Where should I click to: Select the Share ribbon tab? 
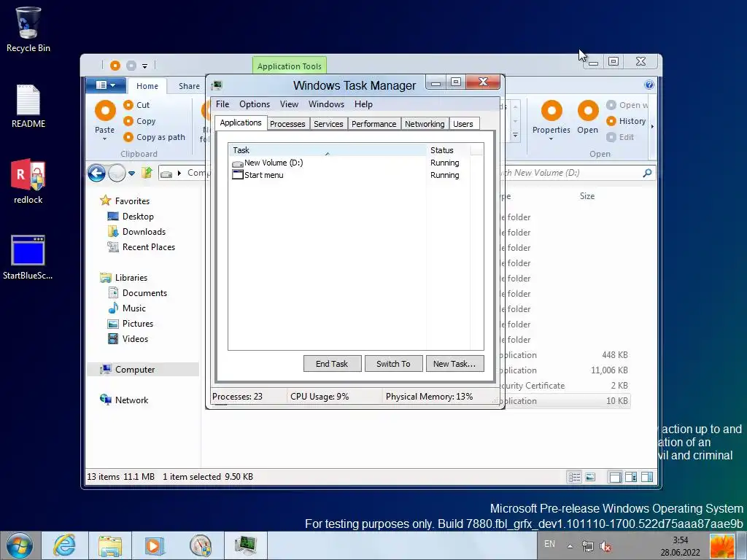click(189, 86)
